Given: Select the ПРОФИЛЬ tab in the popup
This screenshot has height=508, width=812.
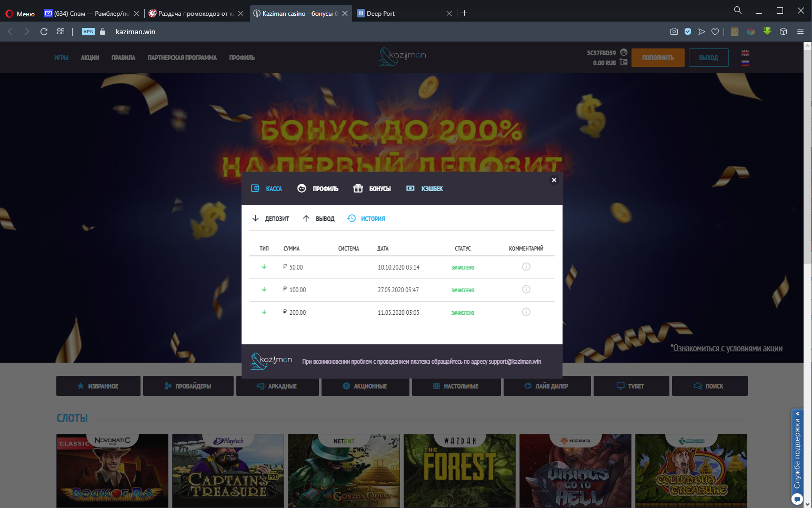Looking at the screenshot, I should 318,188.
